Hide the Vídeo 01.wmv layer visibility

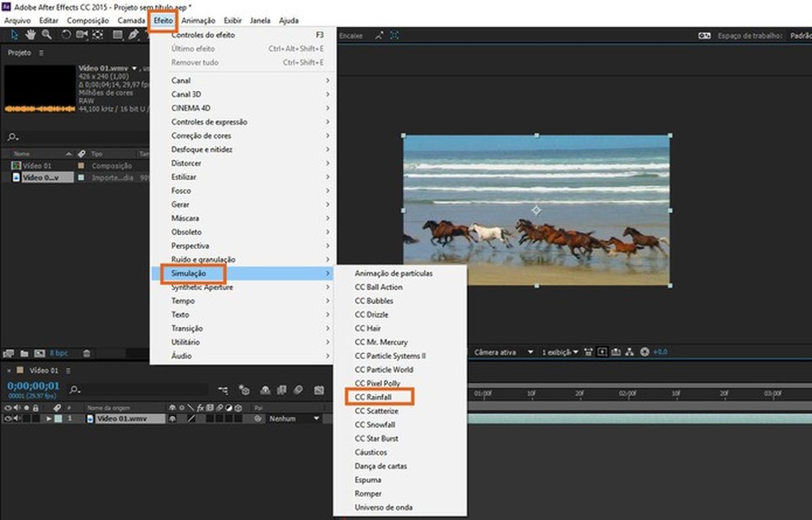[x=6, y=418]
